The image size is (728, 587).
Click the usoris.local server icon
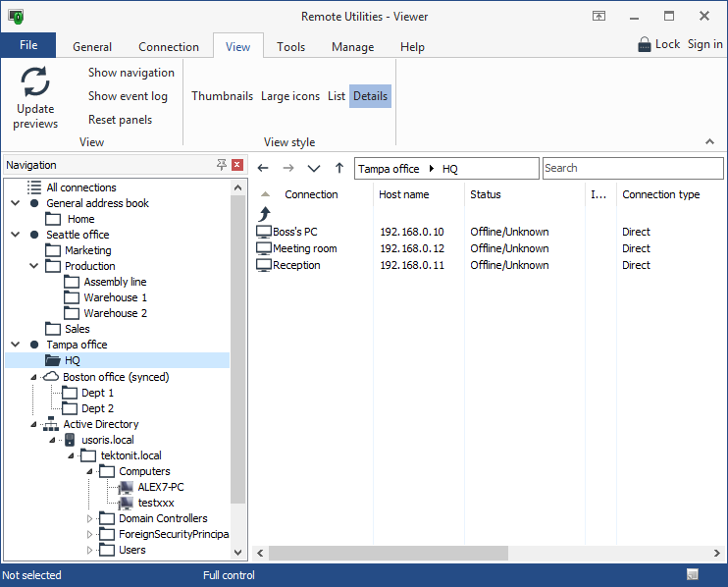[x=70, y=440]
